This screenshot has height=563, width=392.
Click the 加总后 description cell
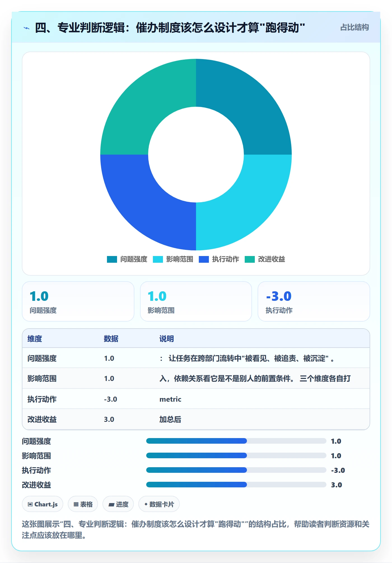[x=170, y=419]
